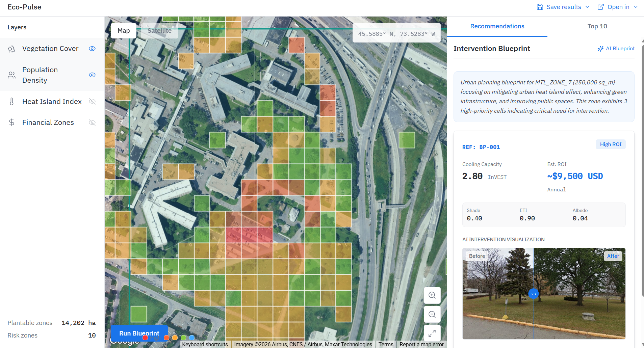Click the Vegetation Cover layer name
The image size is (644, 348).
click(50, 49)
